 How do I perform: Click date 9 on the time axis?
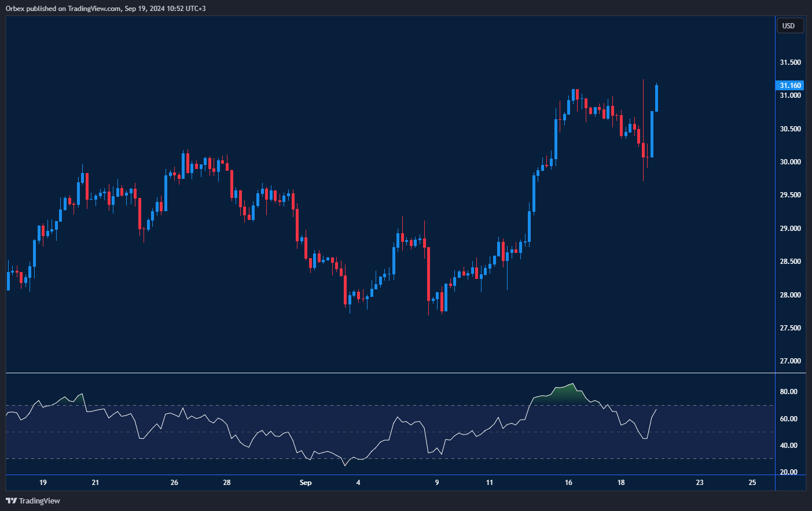(437, 483)
